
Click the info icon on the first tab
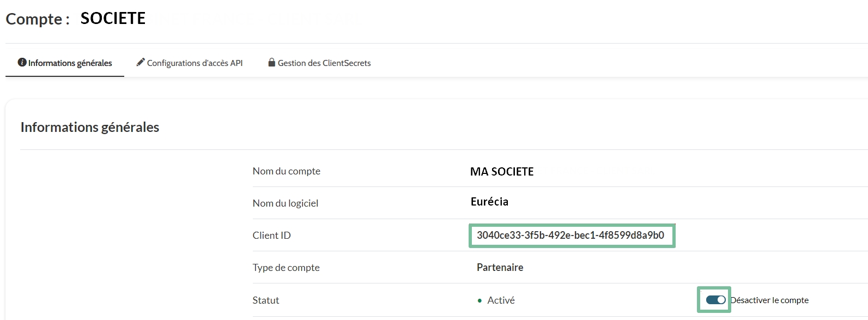point(22,63)
